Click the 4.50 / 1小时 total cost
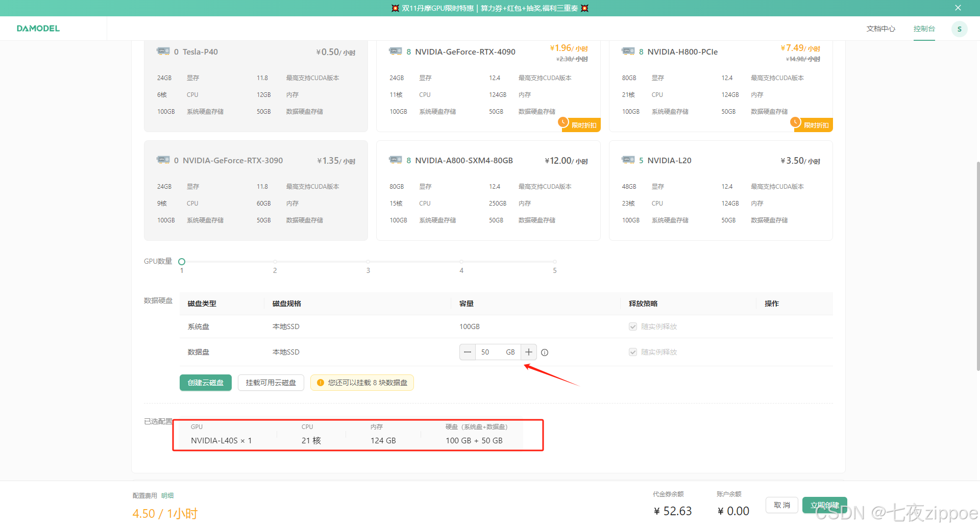Viewport: 980px width, 529px height. (x=165, y=513)
